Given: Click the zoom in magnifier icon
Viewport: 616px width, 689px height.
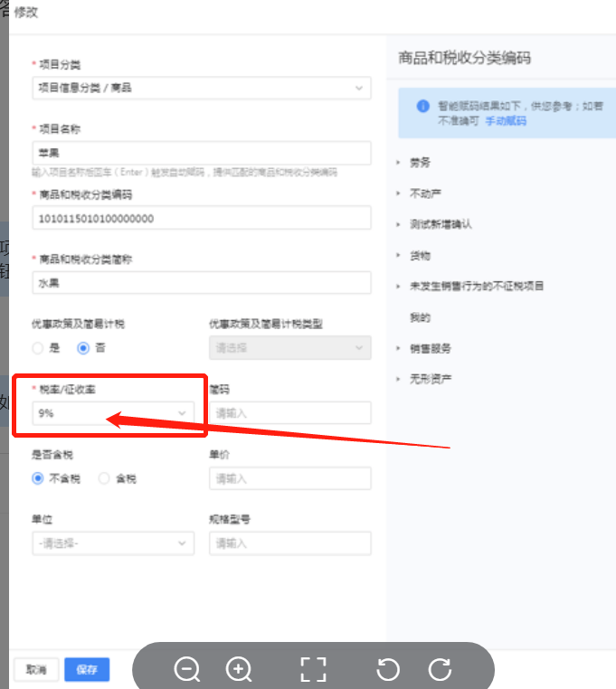Looking at the screenshot, I should click(x=239, y=669).
